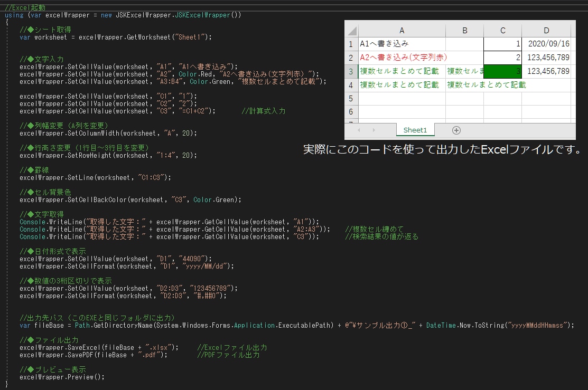Click the excelWrapper.Preview() line
This screenshot has width=588, height=390.
[62, 377]
